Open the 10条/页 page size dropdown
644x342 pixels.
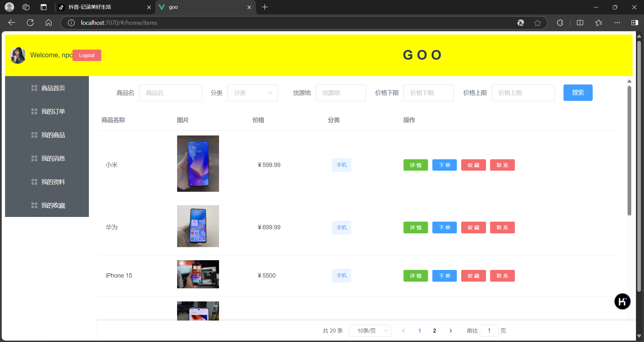(370, 331)
